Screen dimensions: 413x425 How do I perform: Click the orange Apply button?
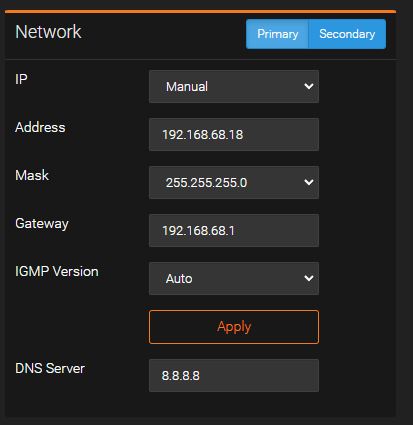[234, 327]
